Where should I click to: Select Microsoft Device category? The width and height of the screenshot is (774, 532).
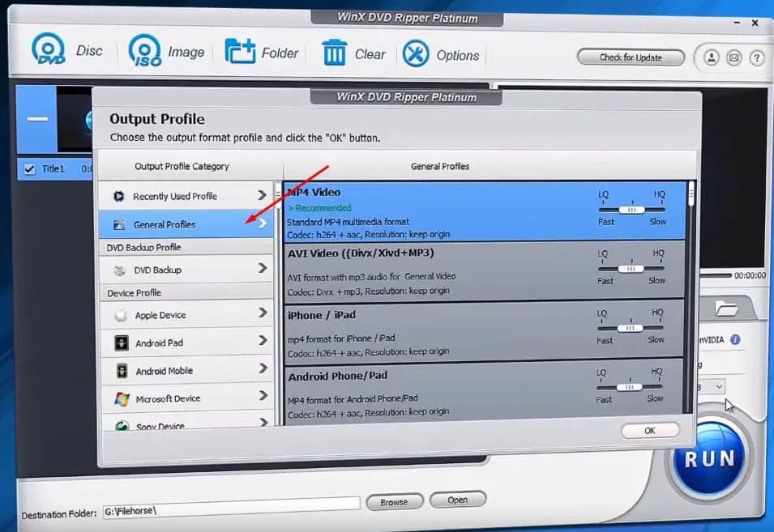187,398
